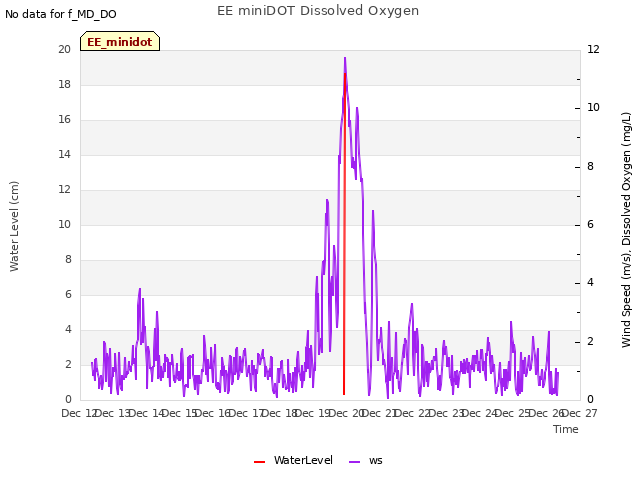Screen dimensions: 640x480
Task: Click the Time axis label
Action: tap(566, 429)
